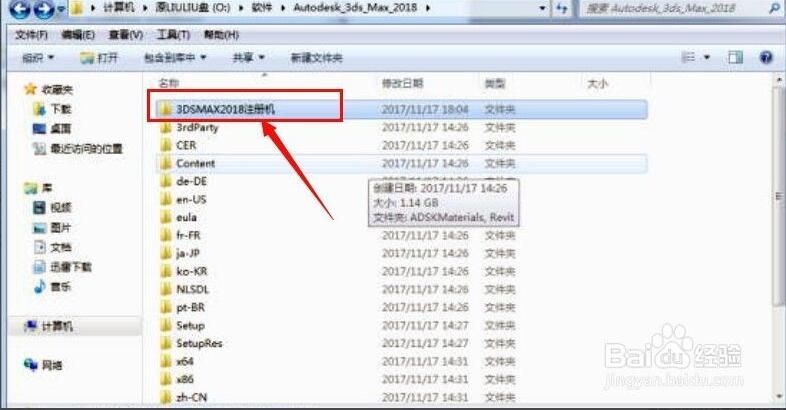Expand the 共享 dropdown
This screenshot has height=410, width=786.
tap(248, 58)
